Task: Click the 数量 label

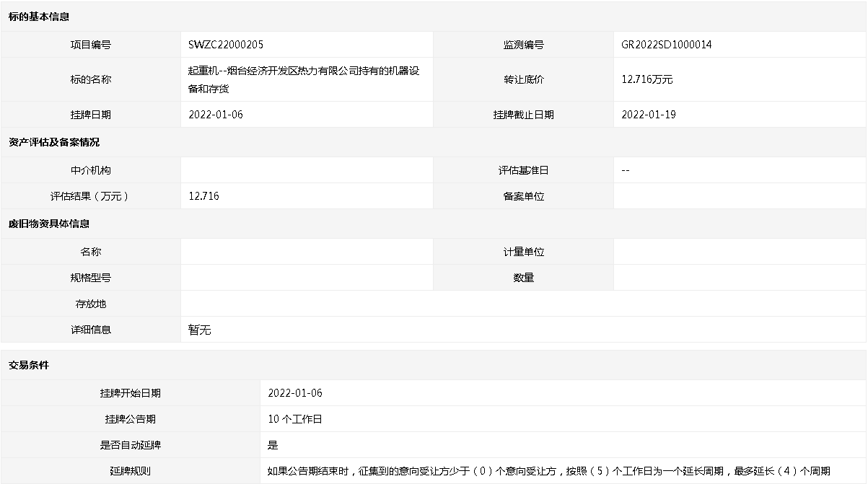Action: click(524, 278)
